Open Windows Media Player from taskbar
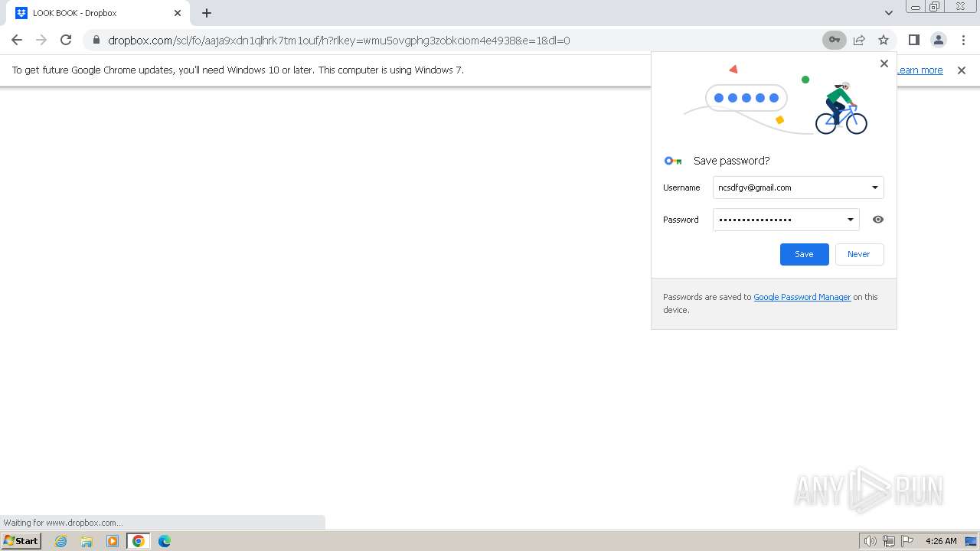The image size is (980, 551). [113, 541]
